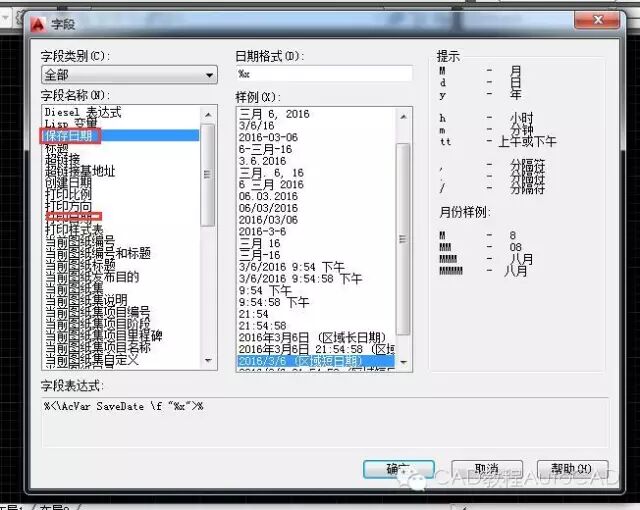Choose sample '三月 6, 2016'
This screenshot has width=640, height=510.
[x=274, y=114]
